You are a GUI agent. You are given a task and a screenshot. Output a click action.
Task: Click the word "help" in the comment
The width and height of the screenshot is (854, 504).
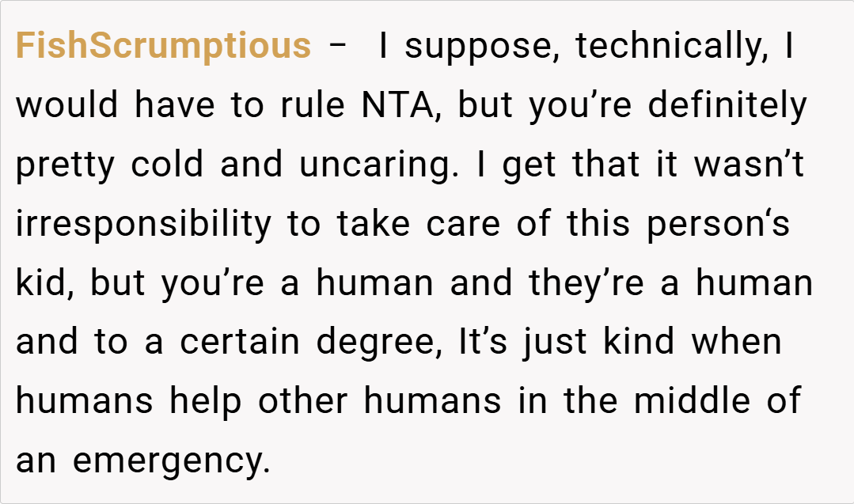205,402
